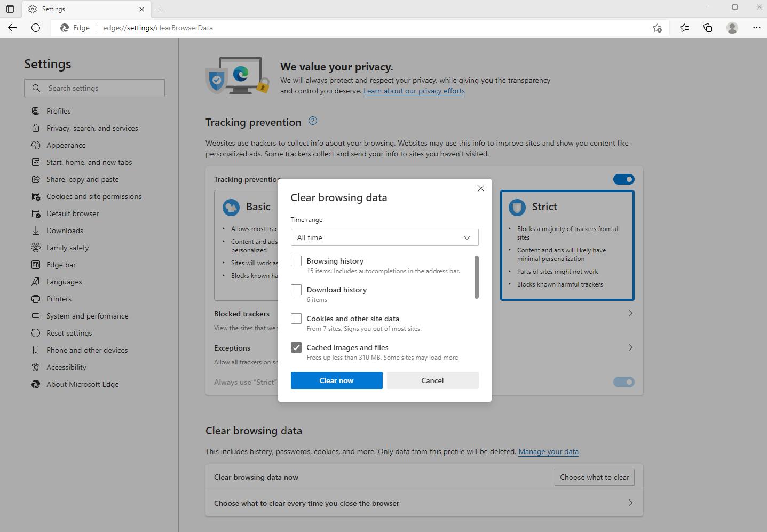Image resolution: width=767 pixels, height=532 pixels.
Task: Click the browser refresh icon
Action: pyautogui.click(x=36, y=28)
